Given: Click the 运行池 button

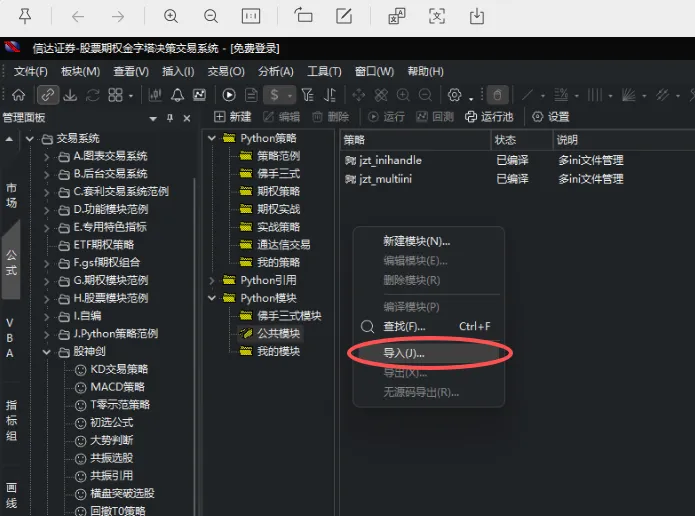Looking at the screenshot, I should tap(489, 117).
